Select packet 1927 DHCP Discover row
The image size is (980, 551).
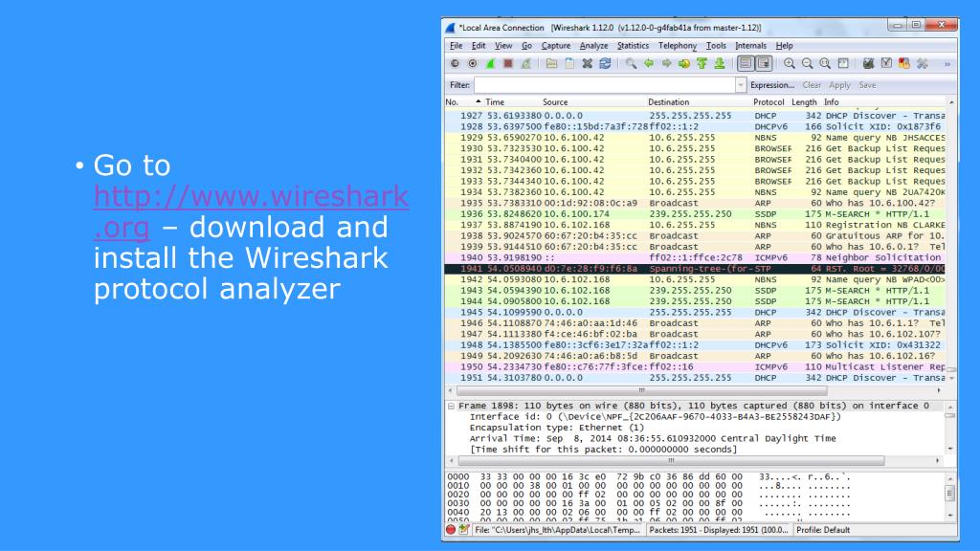[x=695, y=116]
